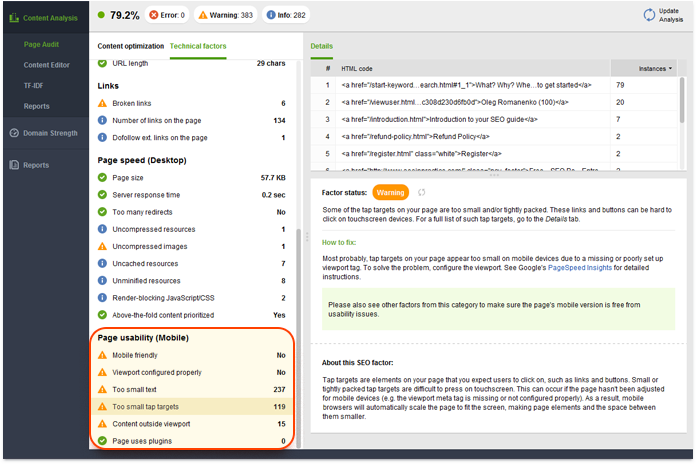The height and width of the screenshot is (464, 696).
Task: Click warning icon beside Too small text
Action: [x=102, y=389]
